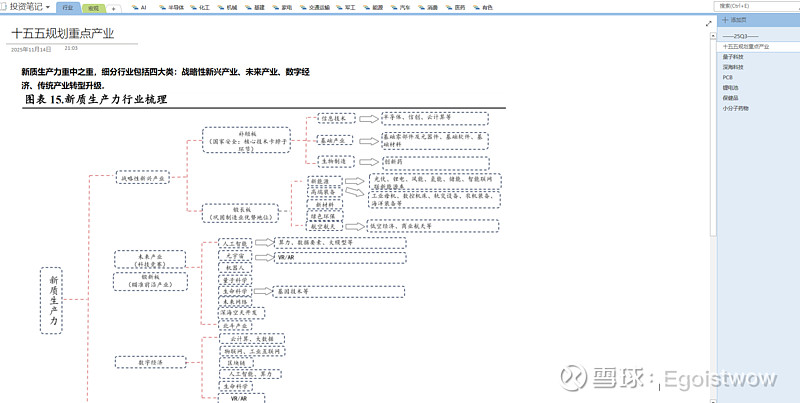Open the 消费 section group

tap(429, 8)
